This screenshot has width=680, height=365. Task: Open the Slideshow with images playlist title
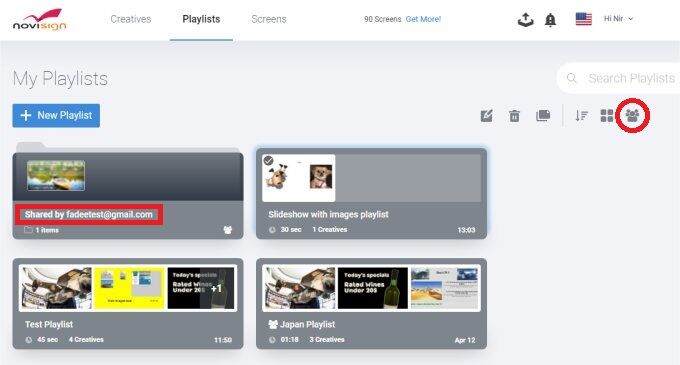coord(328,214)
